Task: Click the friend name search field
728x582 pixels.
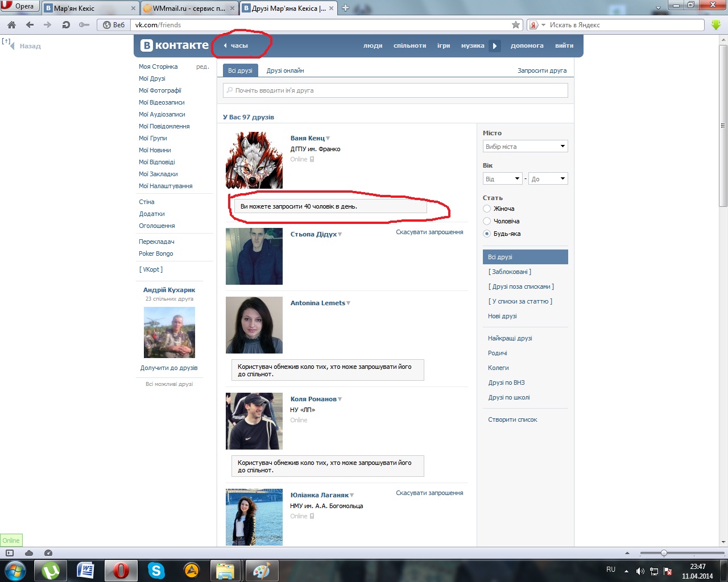Action: 395,90
